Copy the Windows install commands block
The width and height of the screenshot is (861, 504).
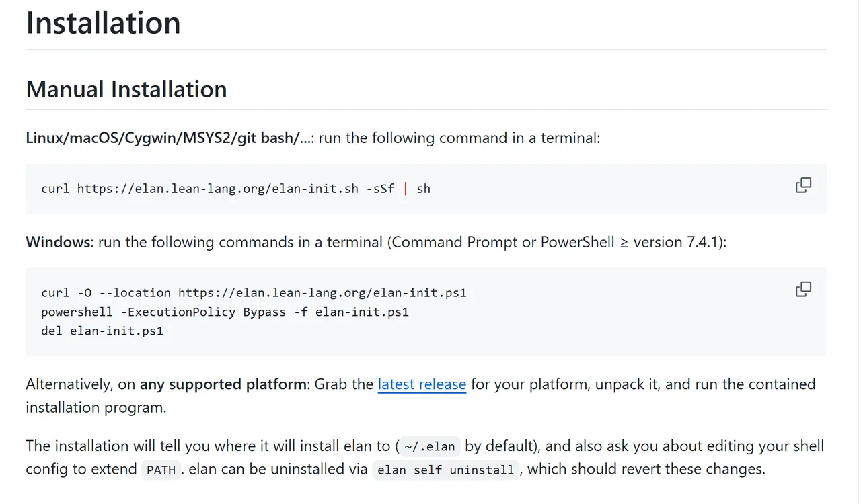(803, 289)
